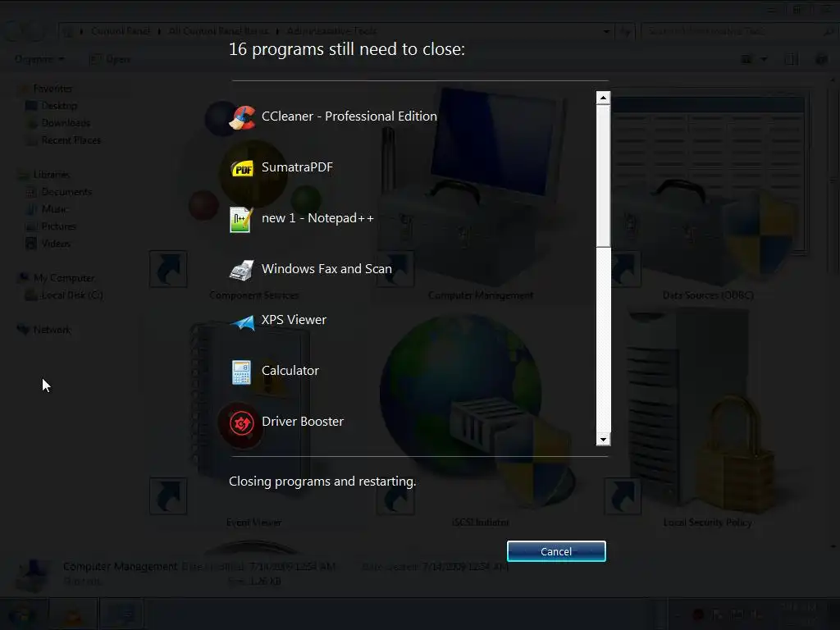The height and width of the screenshot is (630, 840).
Task: Select the 'new 1 - Notepad++' entry
Action: click(x=317, y=218)
